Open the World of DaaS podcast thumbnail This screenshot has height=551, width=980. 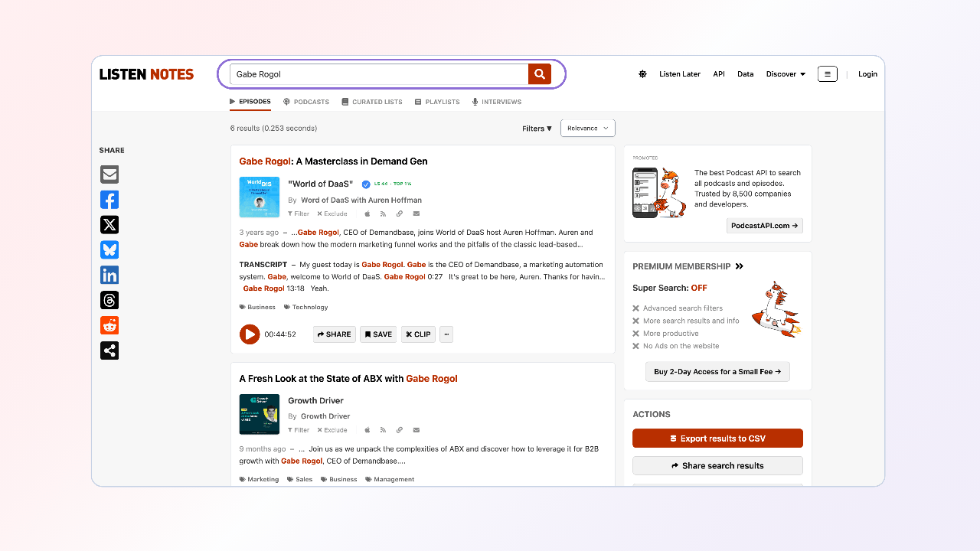(x=260, y=197)
